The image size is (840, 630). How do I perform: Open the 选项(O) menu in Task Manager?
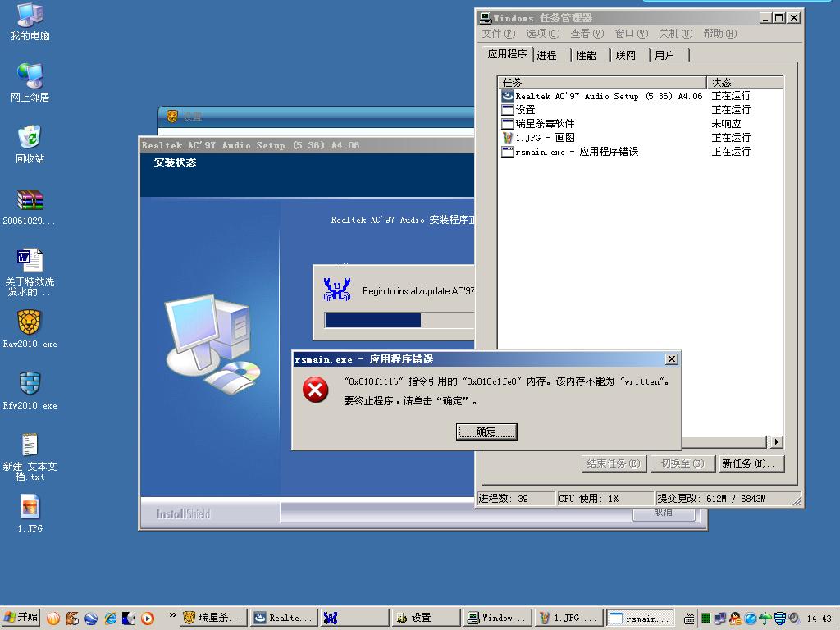coord(542,33)
